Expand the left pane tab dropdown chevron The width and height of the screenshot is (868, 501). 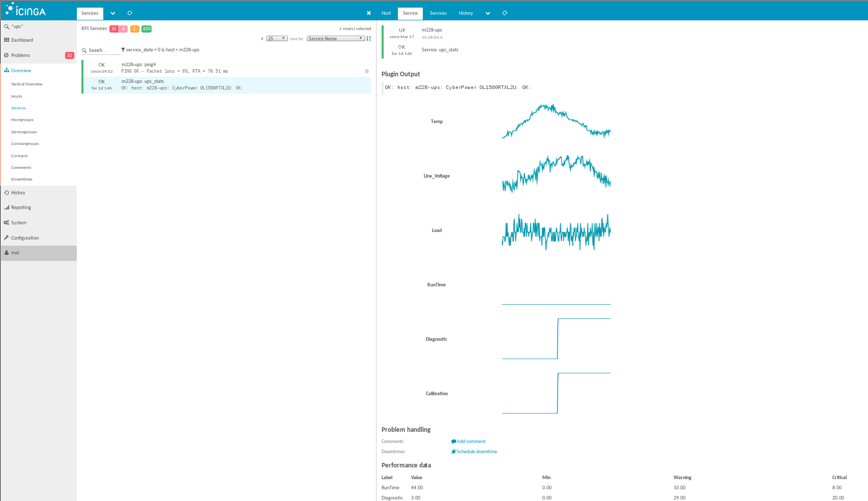tap(113, 14)
